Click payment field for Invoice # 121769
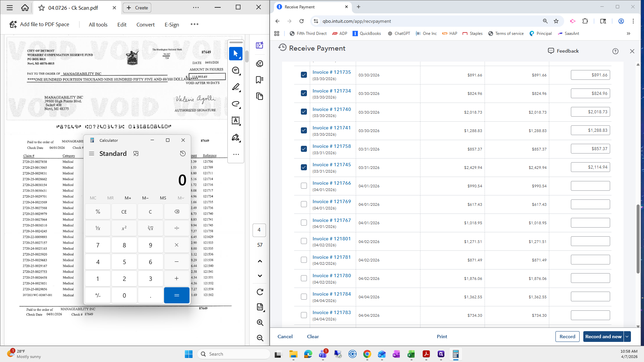This screenshot has width=644, height=362. (590, 204)
